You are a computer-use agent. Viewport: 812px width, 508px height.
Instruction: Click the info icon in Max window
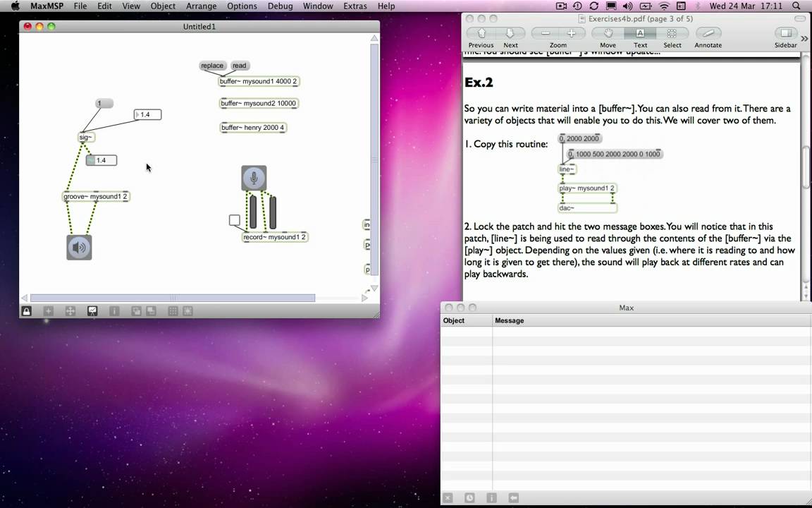pyautogui.click(x=491, y=497)
